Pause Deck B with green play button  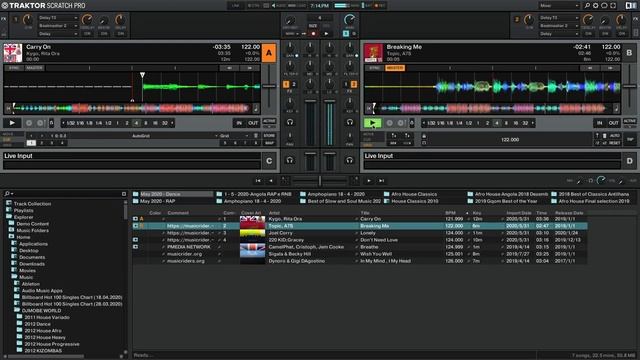(x=372, y=122)
